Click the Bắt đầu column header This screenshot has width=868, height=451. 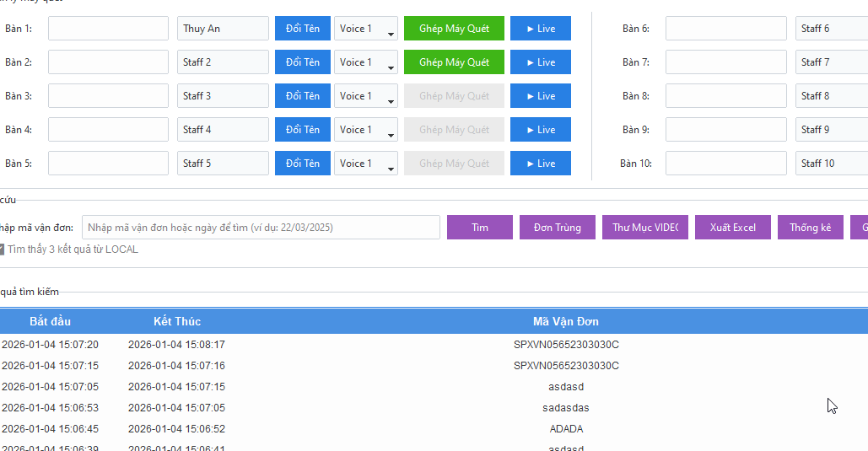[50, 321]
